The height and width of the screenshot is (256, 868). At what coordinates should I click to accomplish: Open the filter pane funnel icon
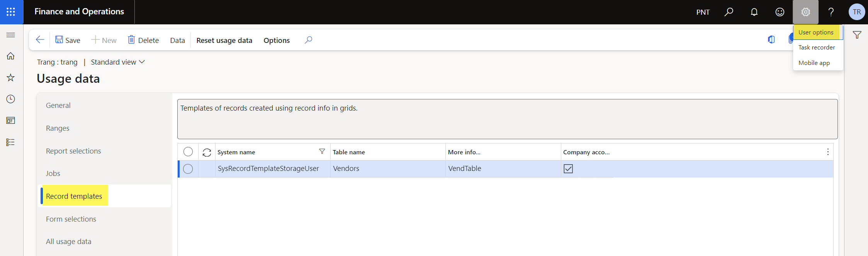(857, 35)
